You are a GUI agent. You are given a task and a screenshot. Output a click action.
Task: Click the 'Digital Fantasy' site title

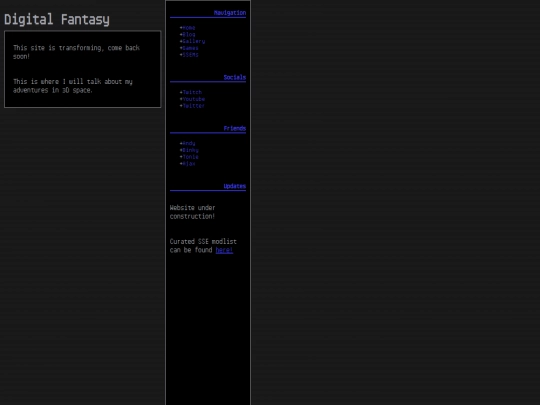point(57,19)
